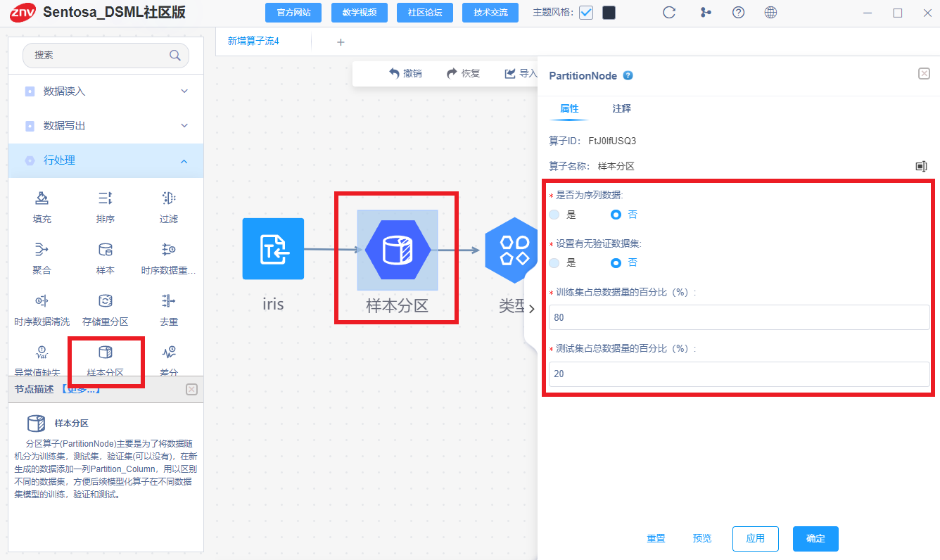Click PartitionNode help info icon
This screenshot has width=940, height=560.
(x=628, y=75)
